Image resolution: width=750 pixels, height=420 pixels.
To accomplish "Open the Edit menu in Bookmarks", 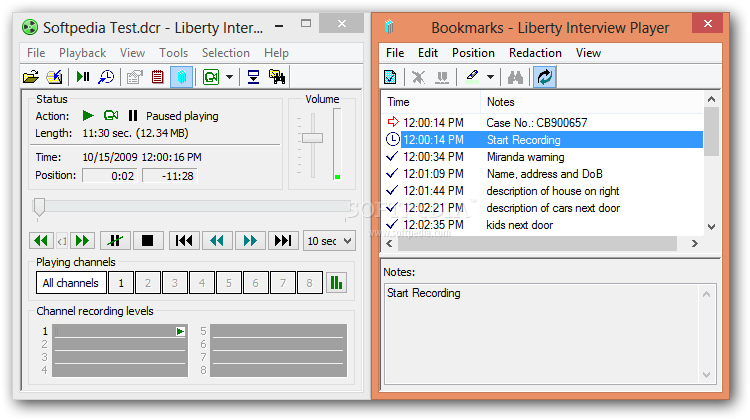I will click(428, 53).
